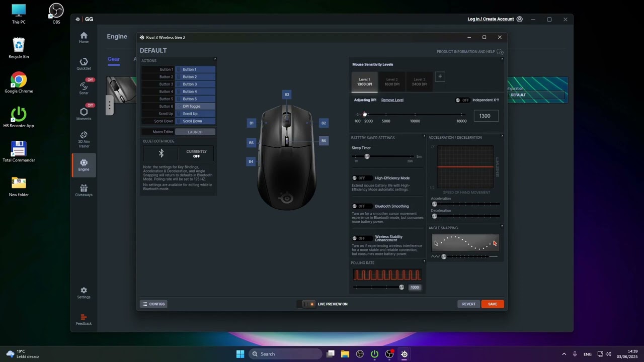This screenshot has width=644, height=362.
Task: Open Button 4 action dropdown
Action: tap(195, 92)
